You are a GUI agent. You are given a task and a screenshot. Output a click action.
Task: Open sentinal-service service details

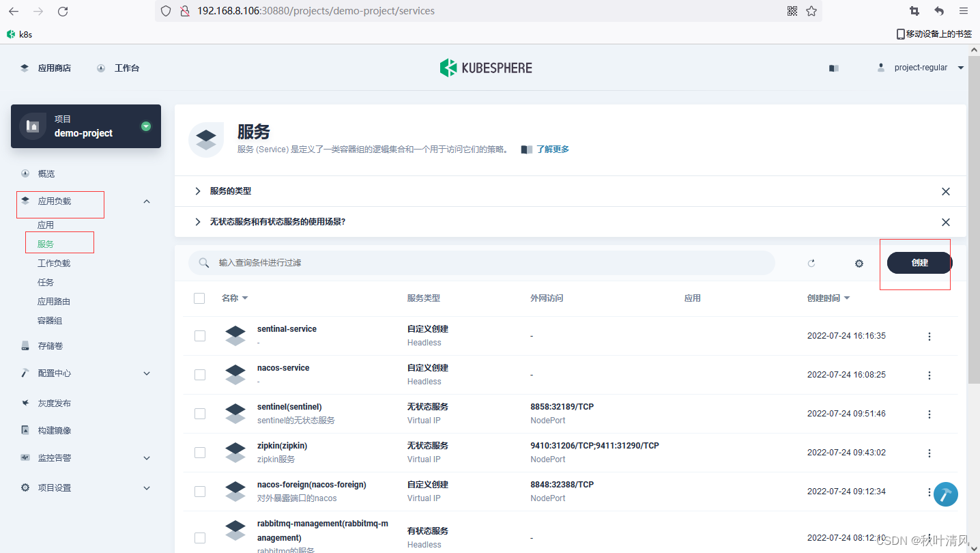click(287, 329)
